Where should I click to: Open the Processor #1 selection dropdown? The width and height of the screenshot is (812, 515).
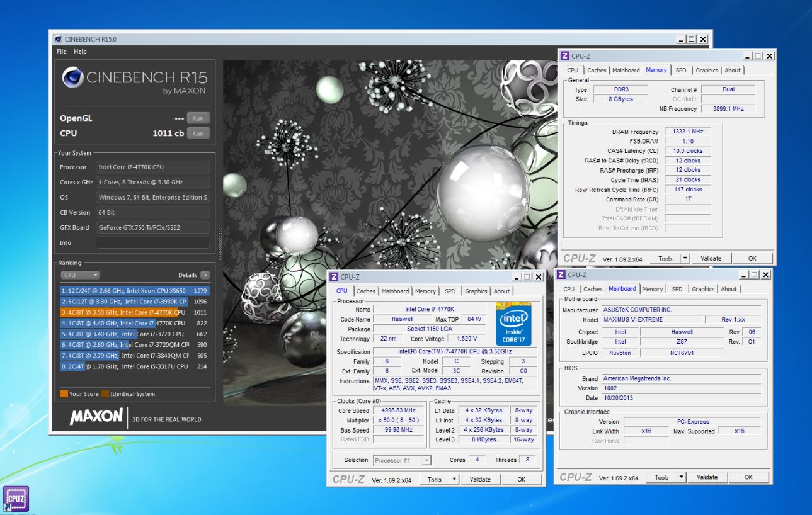click(402, 460)
